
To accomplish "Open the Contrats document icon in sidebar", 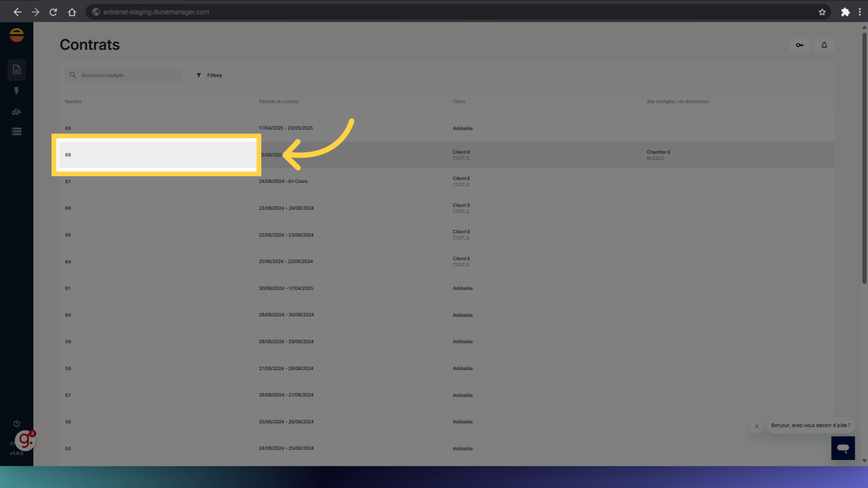I will coord(17,70).
